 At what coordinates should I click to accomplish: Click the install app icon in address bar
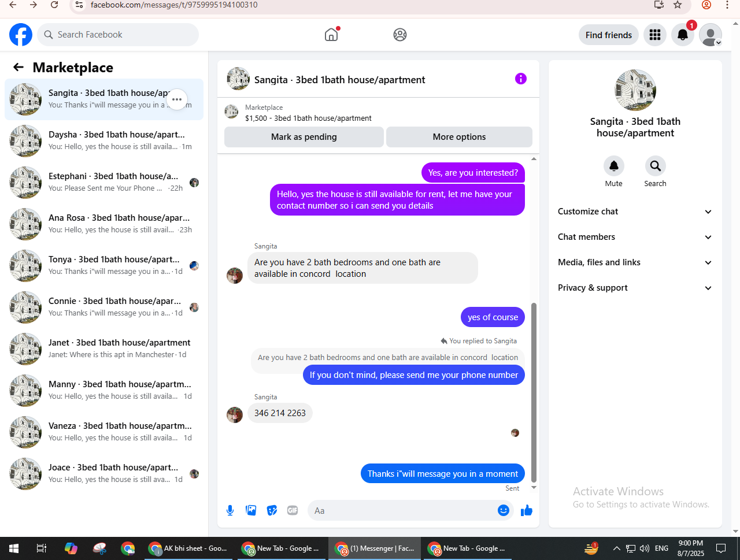(x=658, y=5)
